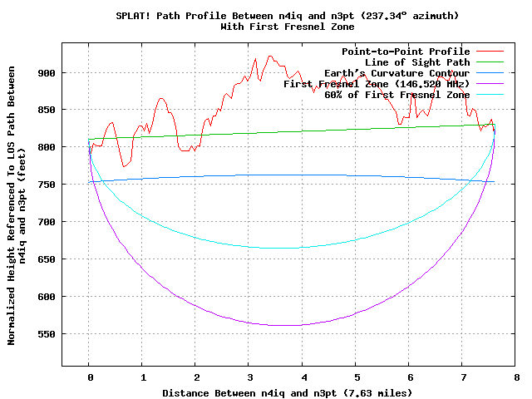The width and height of the screenshot is (532, 399).
Task: Click the cyan legend line sample for 60% Fresnel
Action: (490, 94)
